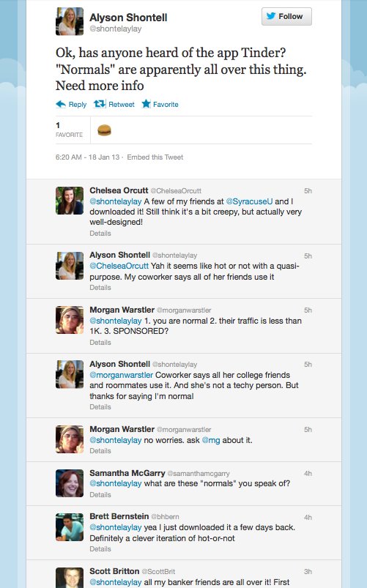Open the Embed this Tweet link
Viewport: 367px width, 588px height.
(155, 157)
